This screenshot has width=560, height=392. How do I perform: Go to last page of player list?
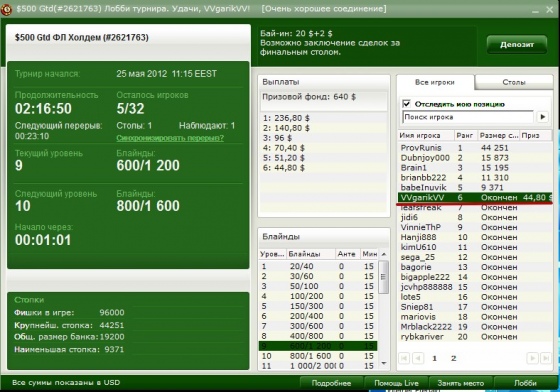(545, 358)
